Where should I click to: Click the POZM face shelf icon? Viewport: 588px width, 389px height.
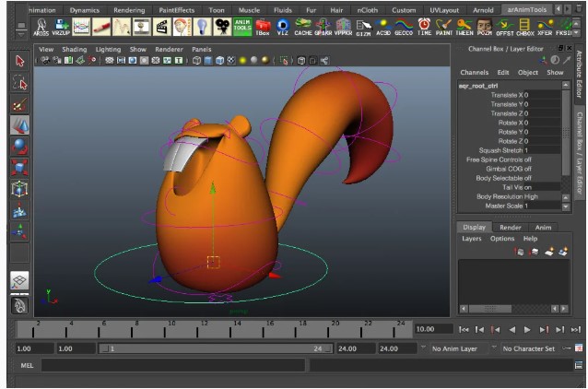485,27
